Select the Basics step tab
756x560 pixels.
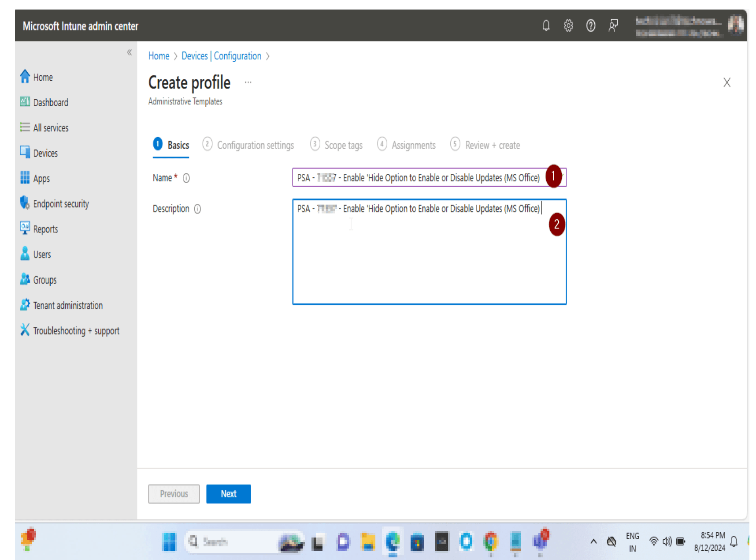tap(171, 145)
